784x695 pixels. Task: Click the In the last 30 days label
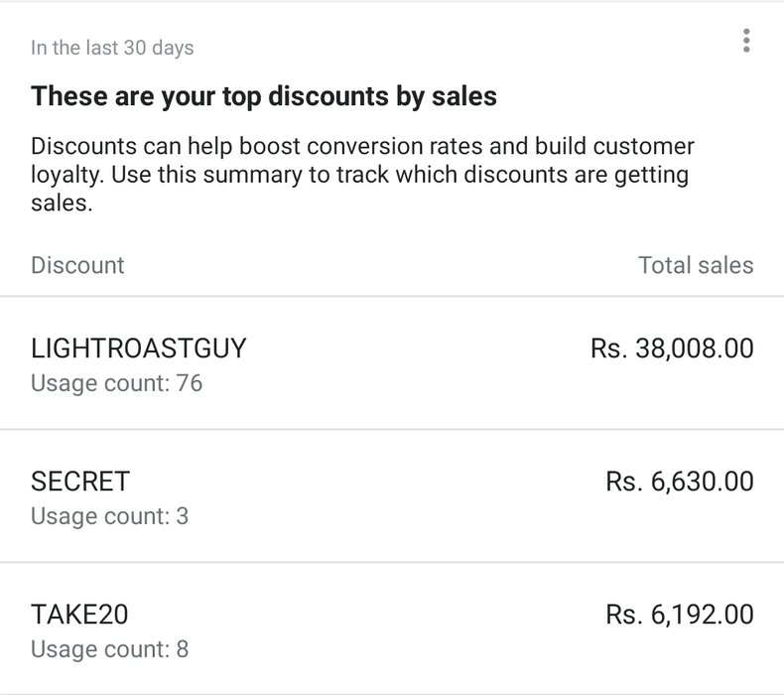(x=112, y=48)
